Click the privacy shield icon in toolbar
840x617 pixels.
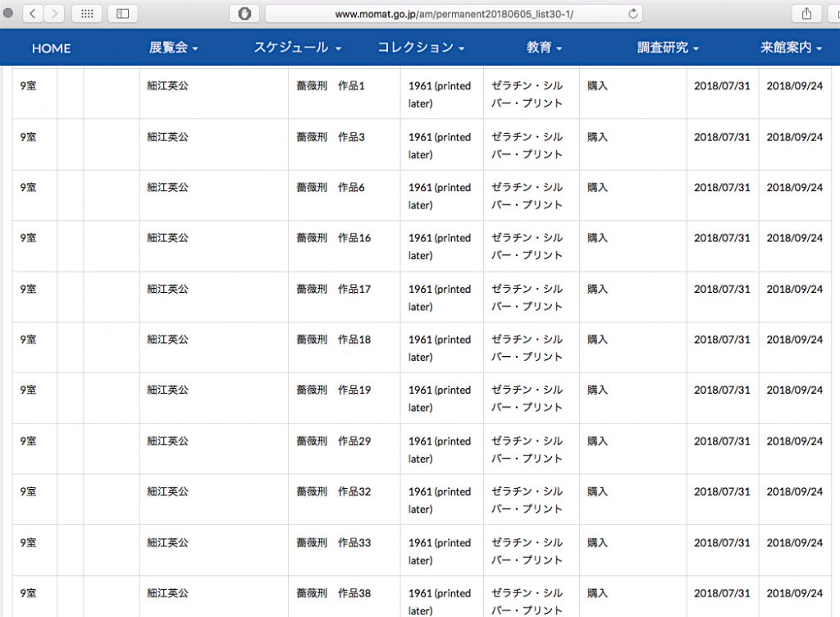point(244,13)
